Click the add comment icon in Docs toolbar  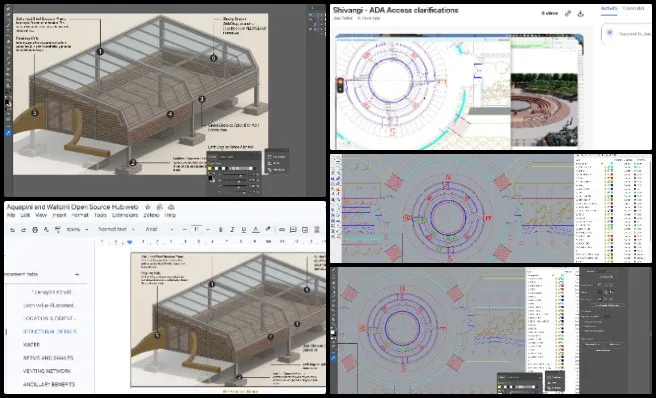[x=293, y=229]
